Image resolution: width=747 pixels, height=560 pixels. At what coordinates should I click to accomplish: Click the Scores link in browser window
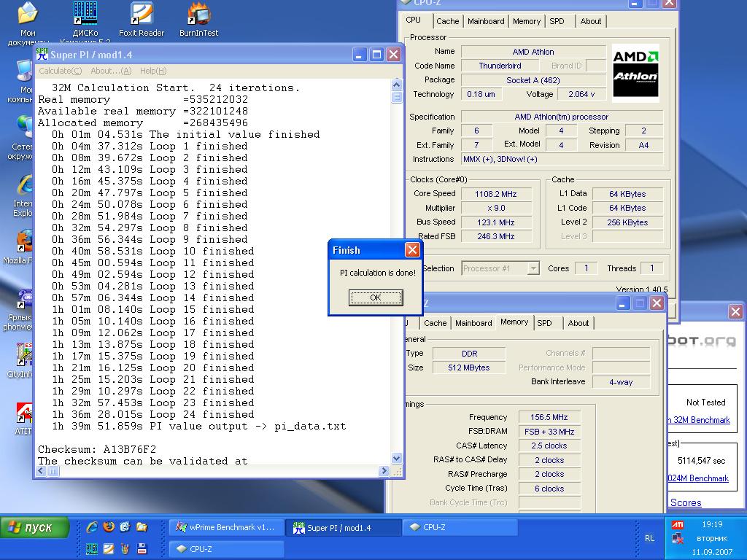pyautogui.click(x=686, y=502)
